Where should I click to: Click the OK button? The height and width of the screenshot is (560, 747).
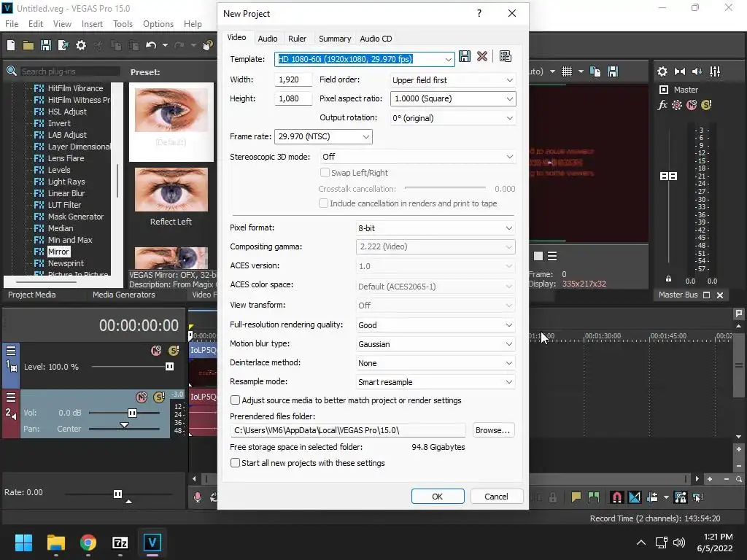pos(438,496)
